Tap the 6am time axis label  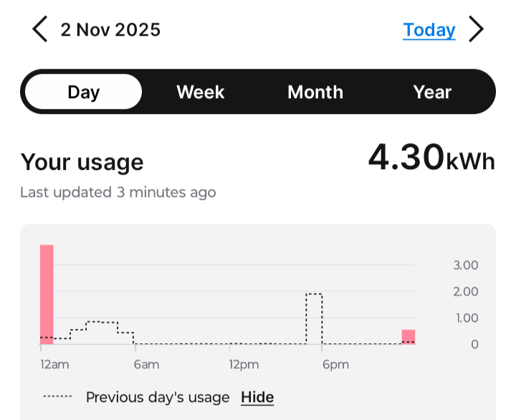[146, 365]
